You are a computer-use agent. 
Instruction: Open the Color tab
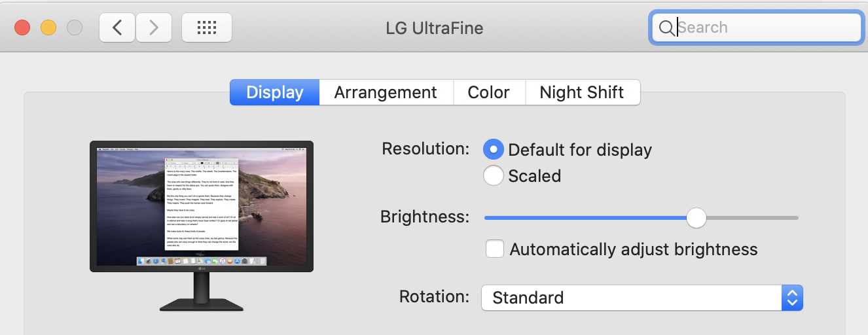pyautogui.click(x=488, y=92)
